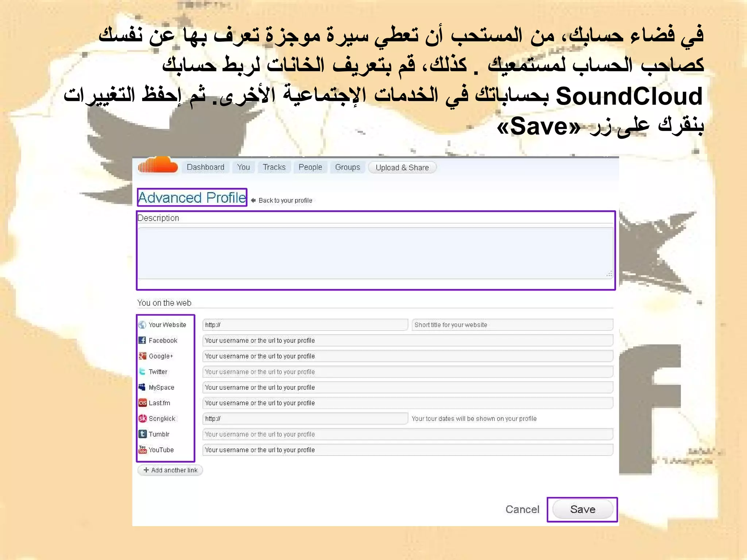Click the Songkick http:// field
Image resolution: width=747 pixels, height=560 pixels.
pos(305,419)
